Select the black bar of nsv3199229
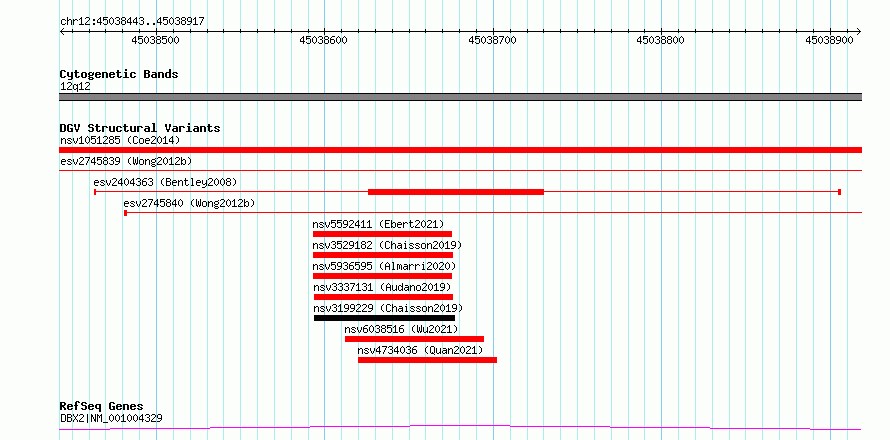The height and width of the screenshot is (440, 890). (x=384, y=318)
